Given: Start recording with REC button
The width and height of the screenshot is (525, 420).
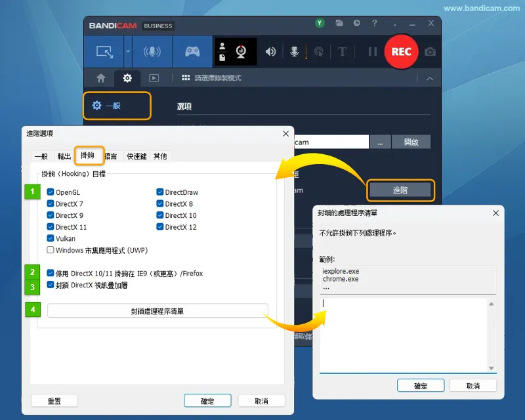Looking at the screenshot, I should click(401, 52).
